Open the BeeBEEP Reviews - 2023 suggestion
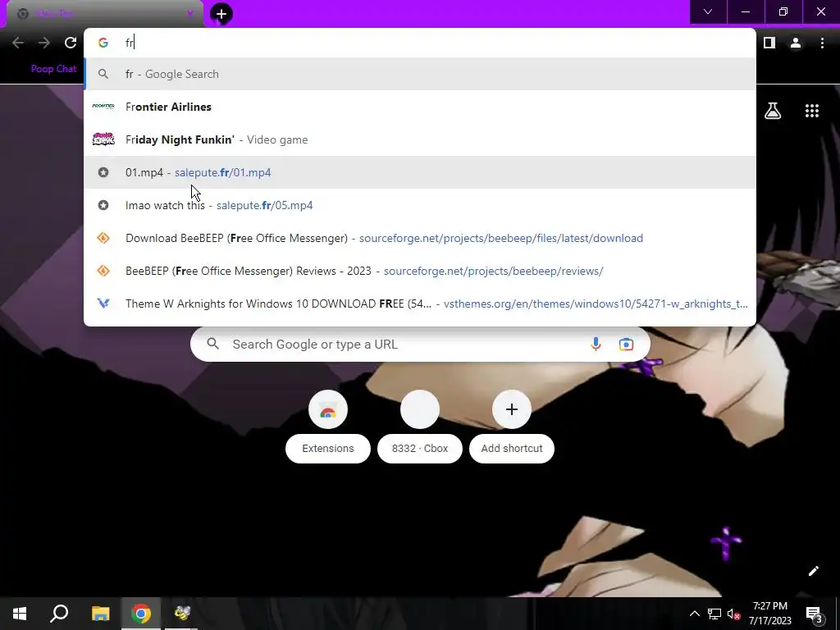The image size is (840, 630). 420,271
